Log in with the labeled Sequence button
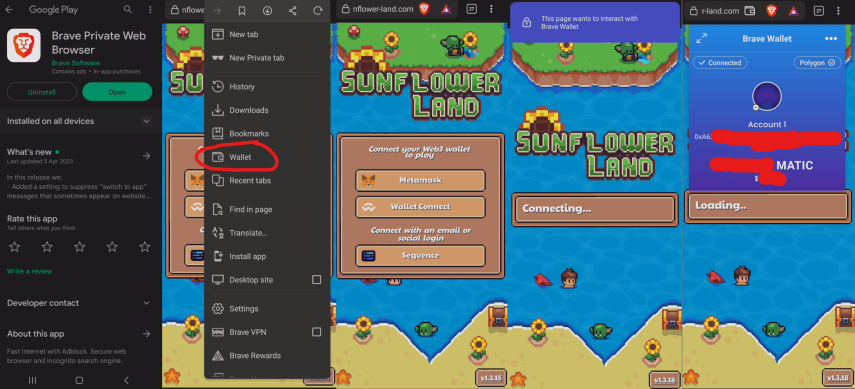 420,256
